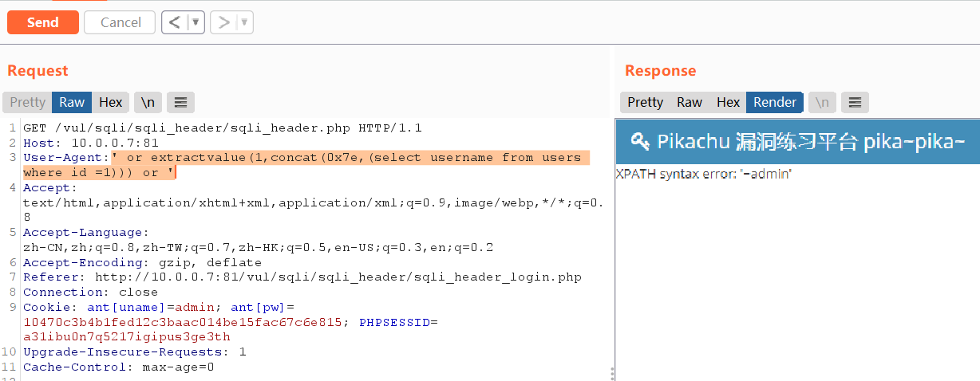Click the key icon in Pikachu header
The height and width of the screenshot is (381, 980).
tap(639, 142)
